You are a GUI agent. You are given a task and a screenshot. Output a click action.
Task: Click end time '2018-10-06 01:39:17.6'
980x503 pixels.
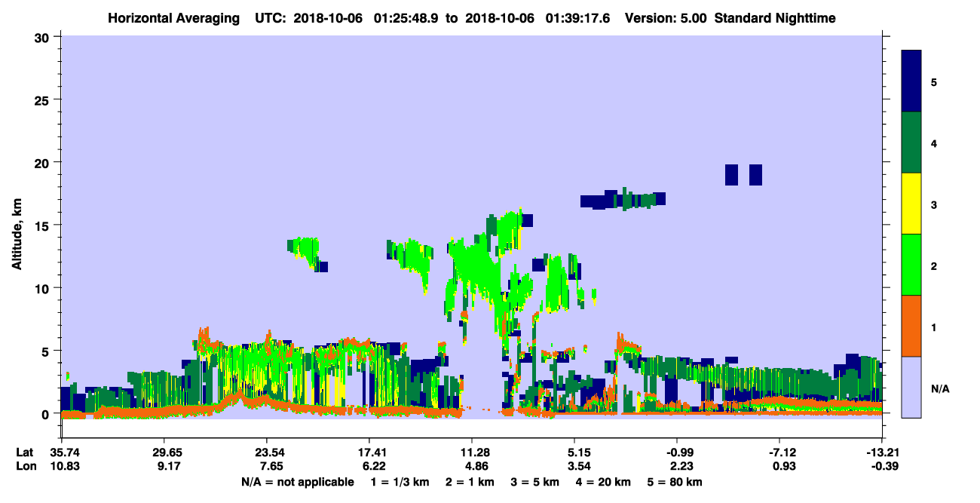[x=538, y=17]
